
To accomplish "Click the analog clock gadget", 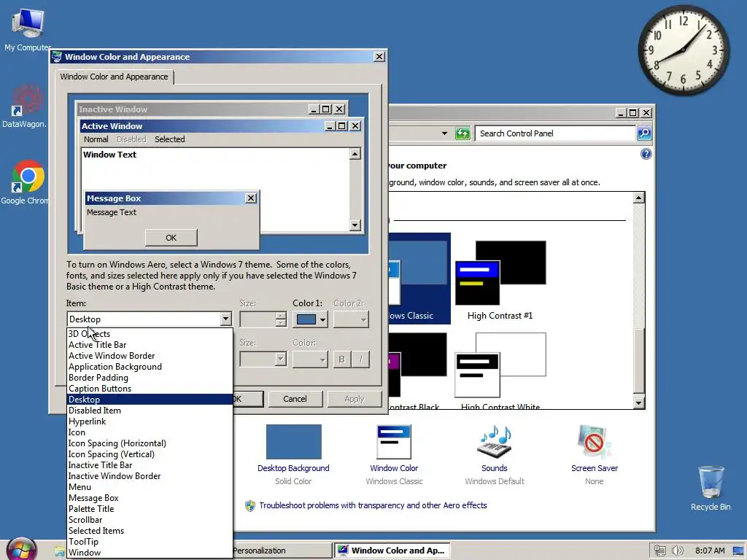I will 683,50.
